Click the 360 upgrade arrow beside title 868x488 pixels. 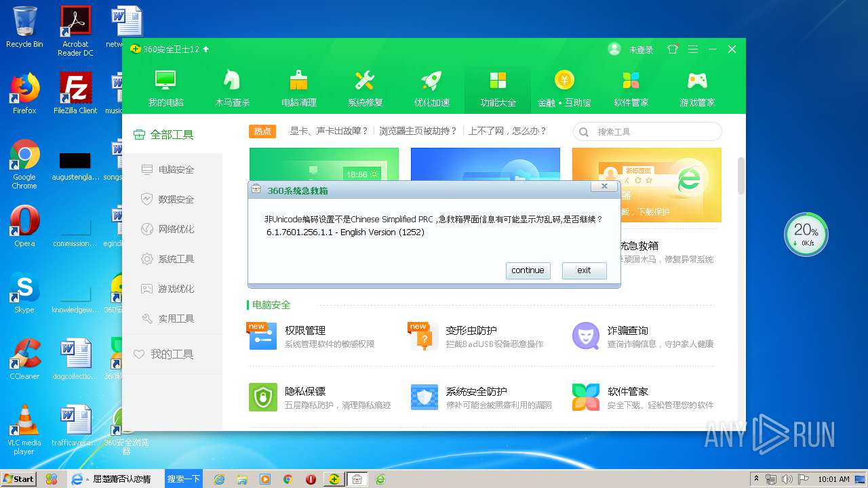[x=206, y=49]
